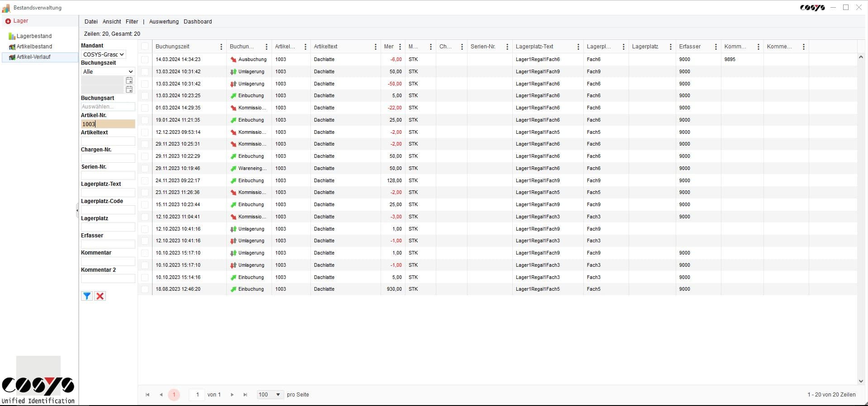Screen dimensions: 868x406
Task: Open the Buchungszeit Alle dropdown
Action: 108,71
